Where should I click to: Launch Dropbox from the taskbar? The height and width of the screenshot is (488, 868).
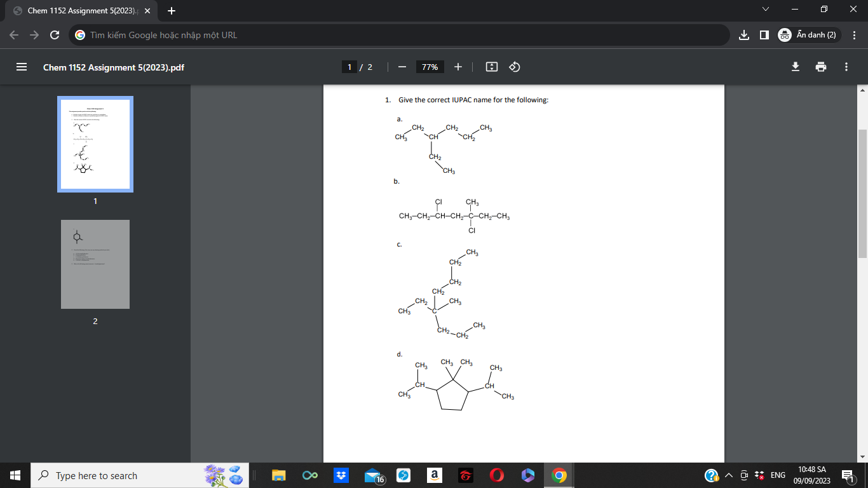coord(341,475)
